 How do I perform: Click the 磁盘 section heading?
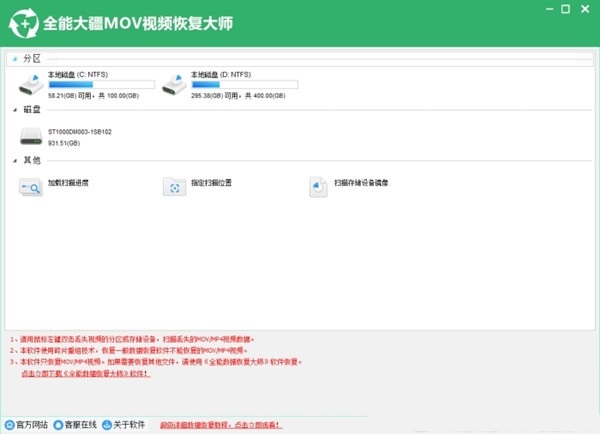click(32, 109)
